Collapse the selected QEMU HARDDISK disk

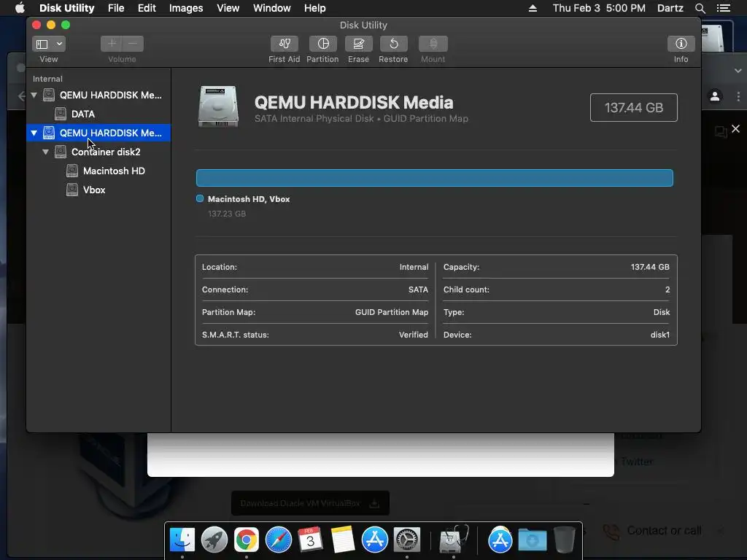coord(34,133)
